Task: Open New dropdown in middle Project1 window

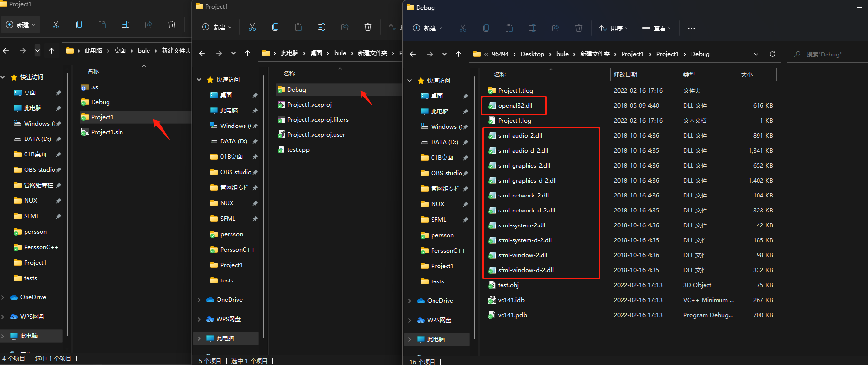Action: tap(217, 27)
